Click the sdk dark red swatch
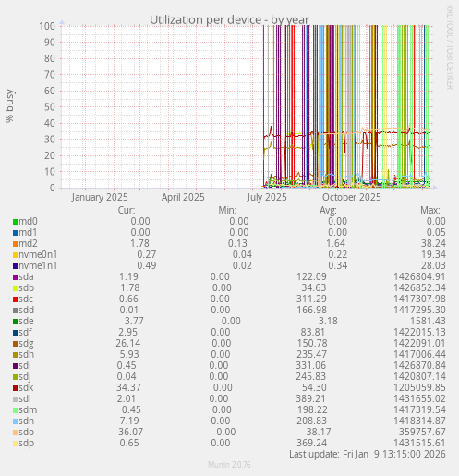The height and width of the screenshot is (476, 459). (16, 388)
